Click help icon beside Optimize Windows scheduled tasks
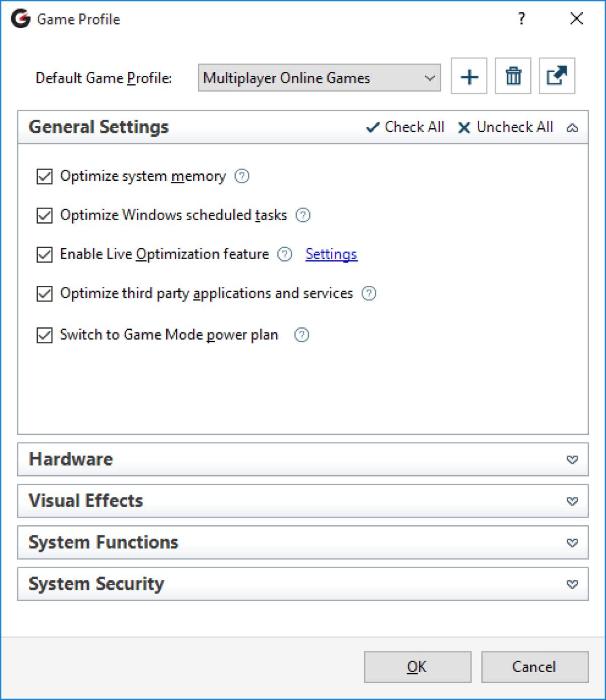 (x=302, y=215)
